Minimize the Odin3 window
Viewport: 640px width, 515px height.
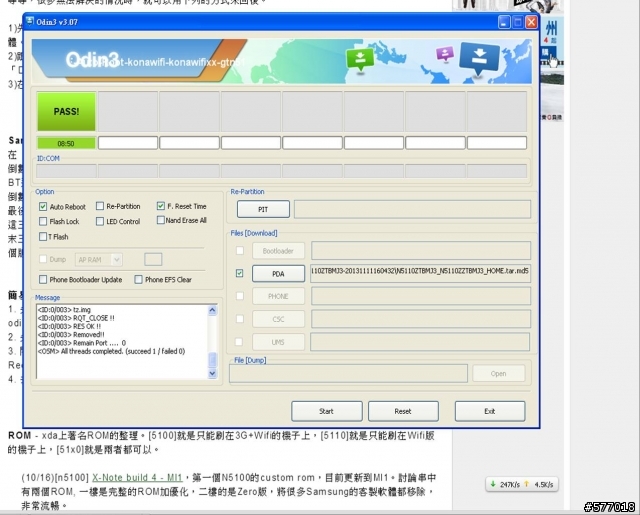[x=504, y=22]
